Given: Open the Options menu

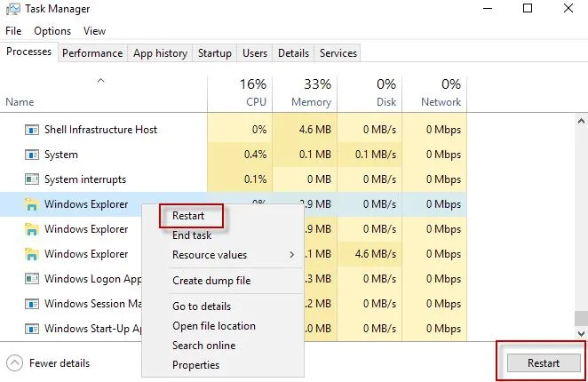Looking at the screenshot, I should point(52,31).
